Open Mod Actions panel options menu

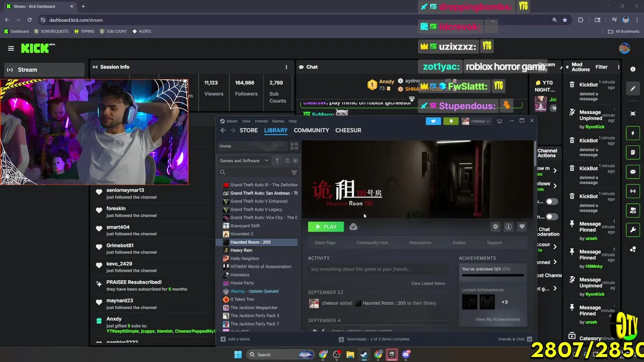point(618,67)
